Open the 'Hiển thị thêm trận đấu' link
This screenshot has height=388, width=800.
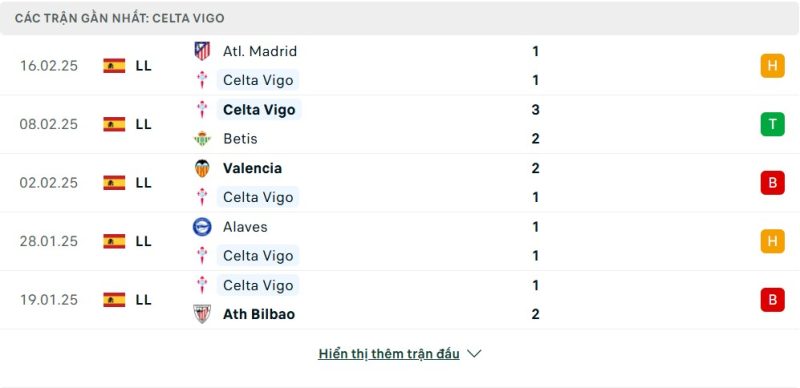click(x=389, y=354)
